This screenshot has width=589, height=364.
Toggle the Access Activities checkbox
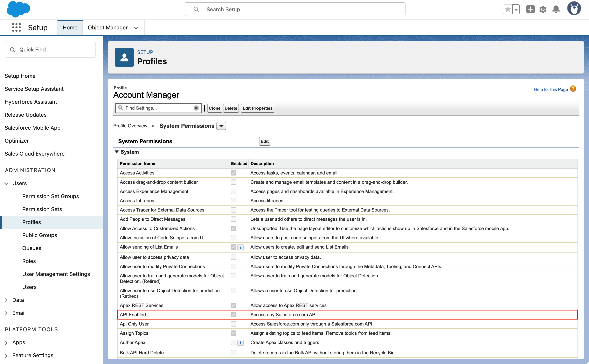(233, 173)
